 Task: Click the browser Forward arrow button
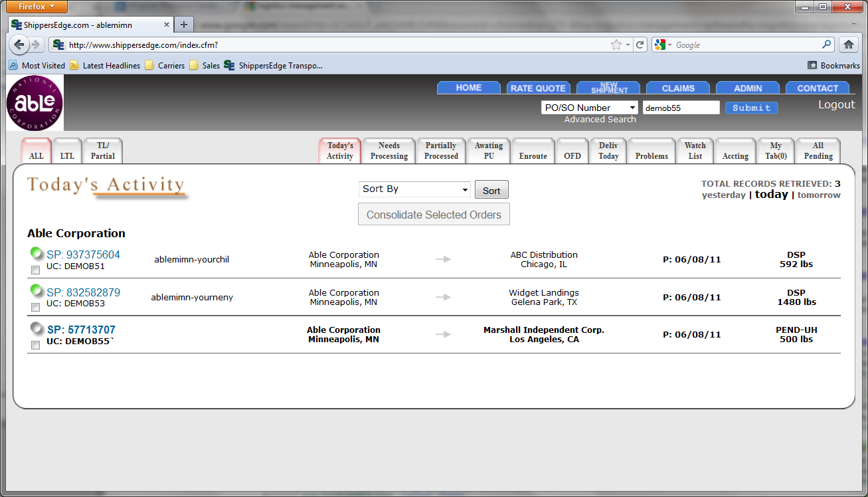tap(35, 45)
